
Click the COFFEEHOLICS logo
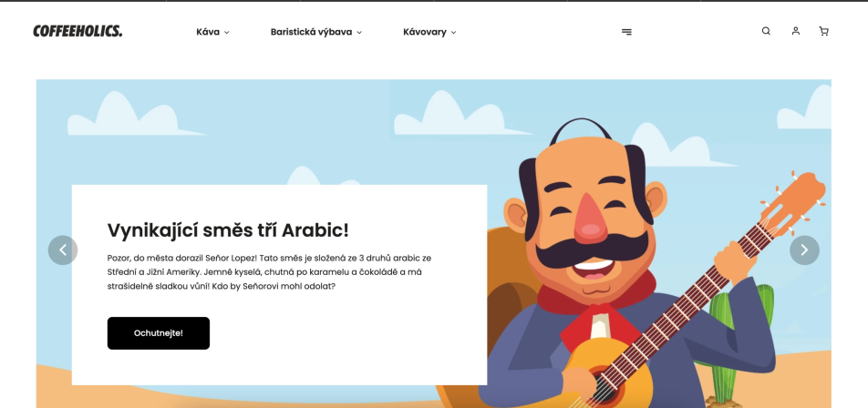tap(77, 32)
